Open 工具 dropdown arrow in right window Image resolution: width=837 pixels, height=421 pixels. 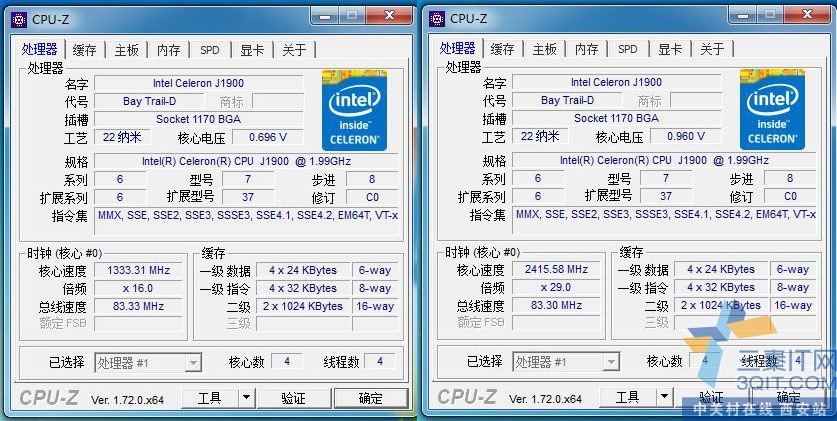(664, 397)
